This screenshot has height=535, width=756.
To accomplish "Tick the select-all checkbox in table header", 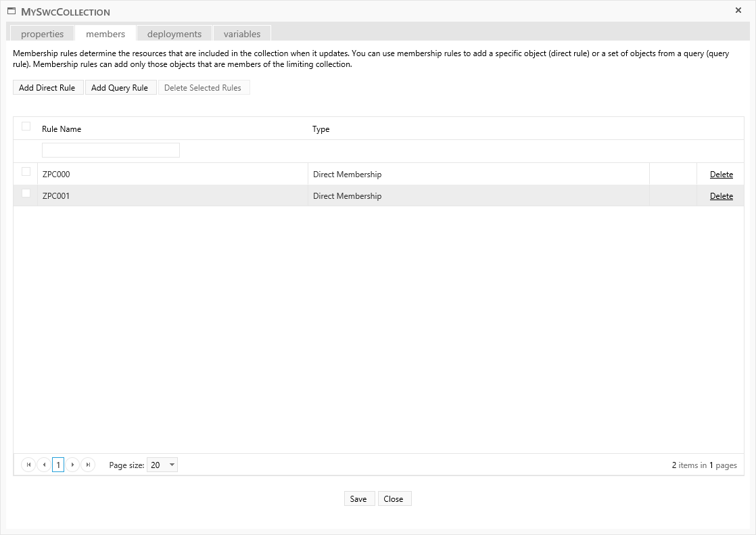I will (26, 126).
